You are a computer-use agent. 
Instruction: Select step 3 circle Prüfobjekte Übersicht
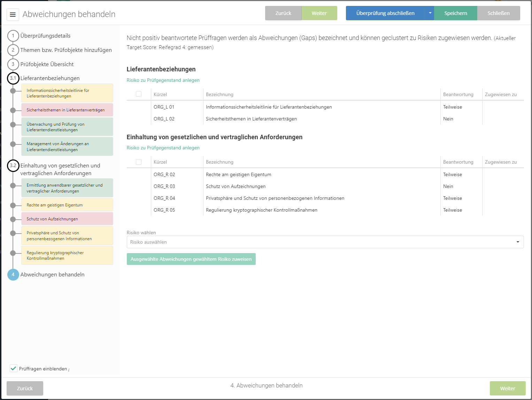[x=13, y=64]
